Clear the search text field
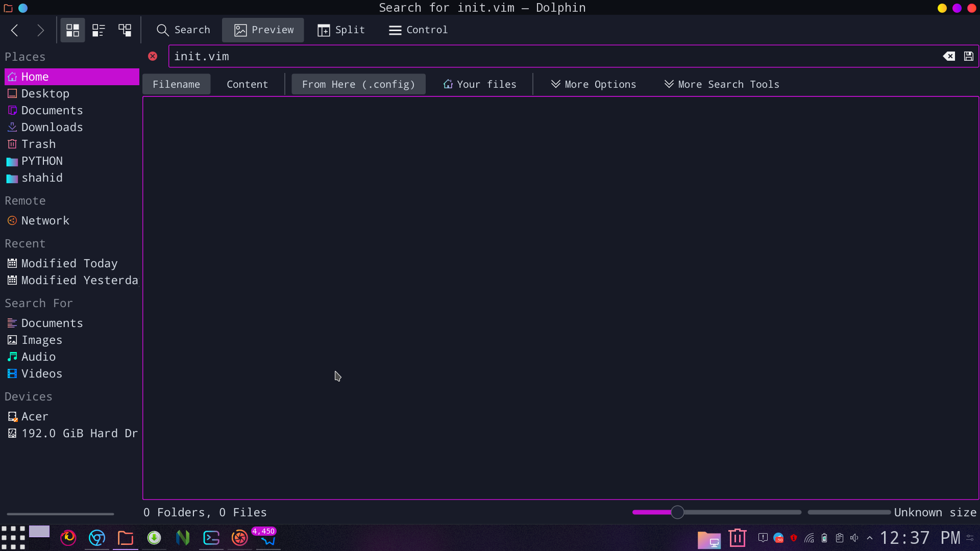Image resolution: width=980 pixels, height=551 pixels. click(948, 56)
